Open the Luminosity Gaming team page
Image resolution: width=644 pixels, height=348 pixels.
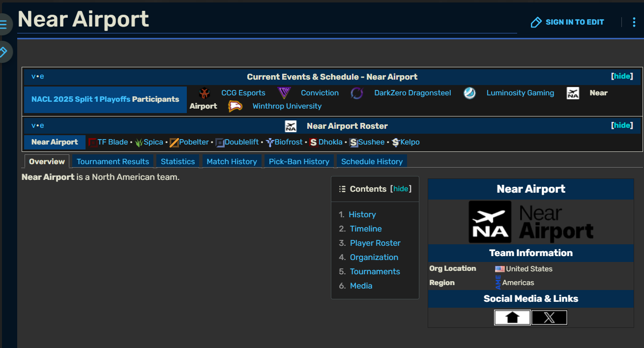click(x=520, y=93)
